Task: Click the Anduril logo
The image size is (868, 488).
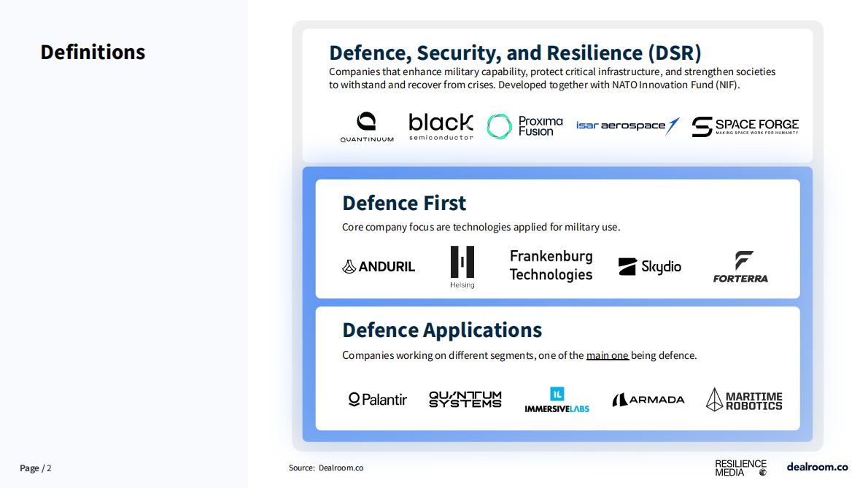Action: [379, 266]
